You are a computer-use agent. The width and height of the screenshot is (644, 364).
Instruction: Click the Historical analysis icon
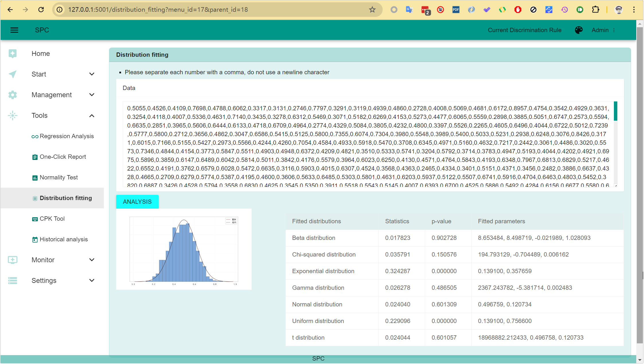(34, 239)
